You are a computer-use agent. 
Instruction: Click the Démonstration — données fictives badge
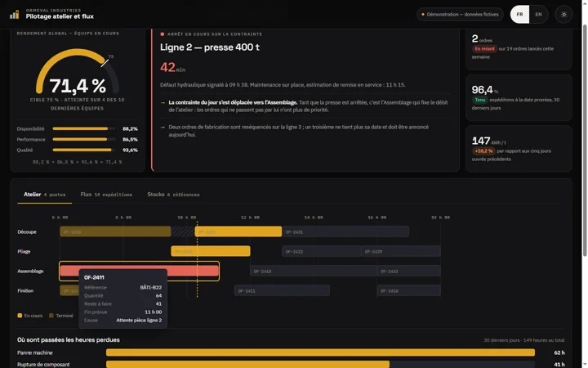pos(460,15)
